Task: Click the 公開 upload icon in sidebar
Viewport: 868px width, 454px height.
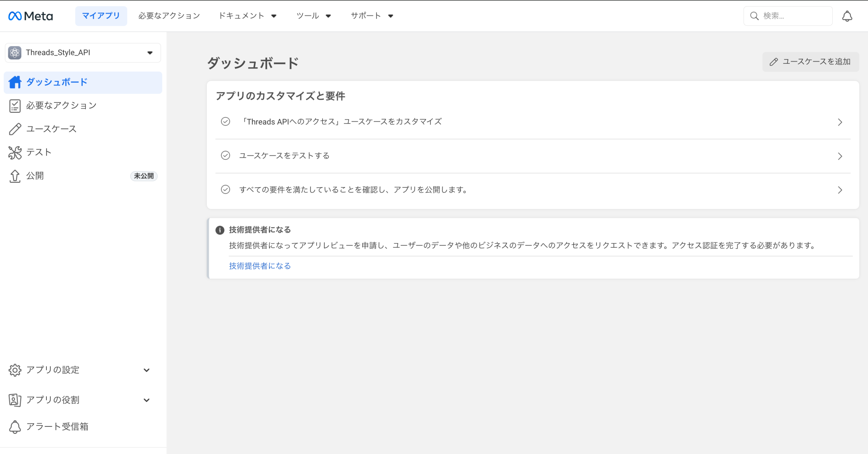Action: pyautogui.click(x=15, y=176)
